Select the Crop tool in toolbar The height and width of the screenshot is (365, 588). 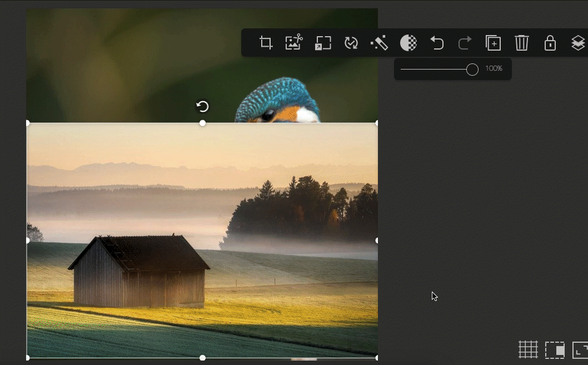coord(266,43)
